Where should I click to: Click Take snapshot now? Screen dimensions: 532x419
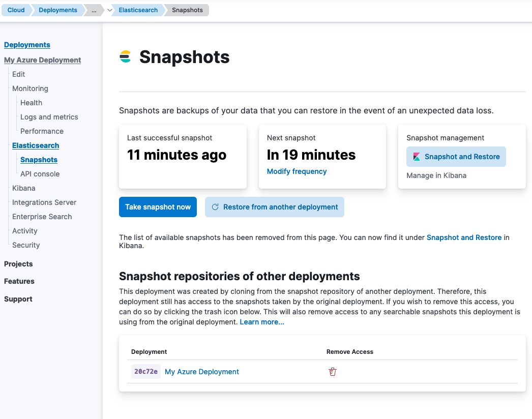(158, 207)
